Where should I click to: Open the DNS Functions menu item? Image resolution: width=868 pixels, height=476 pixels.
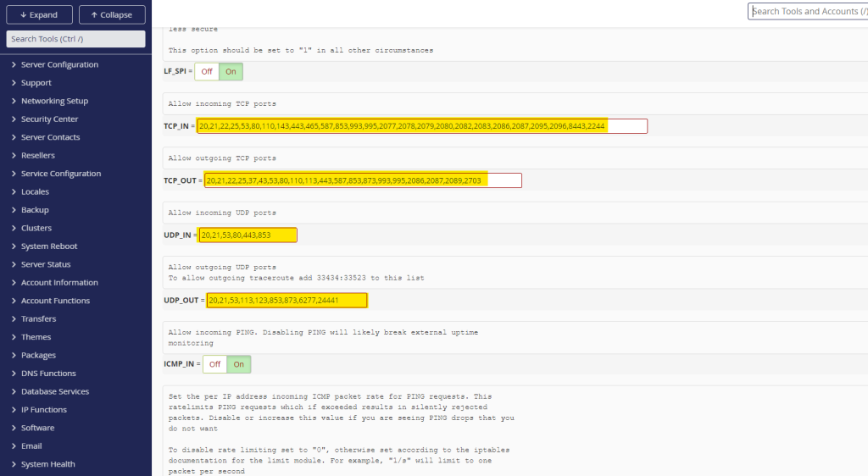[x=48, y=374]
